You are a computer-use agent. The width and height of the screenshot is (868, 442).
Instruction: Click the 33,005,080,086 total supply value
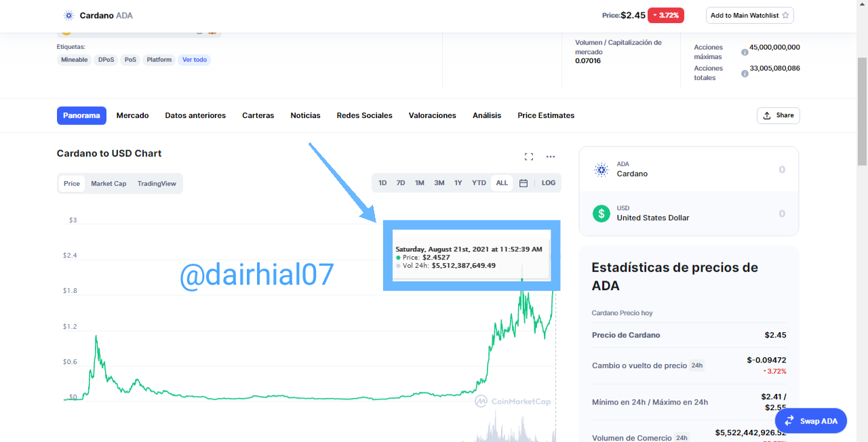pos(774,68)
